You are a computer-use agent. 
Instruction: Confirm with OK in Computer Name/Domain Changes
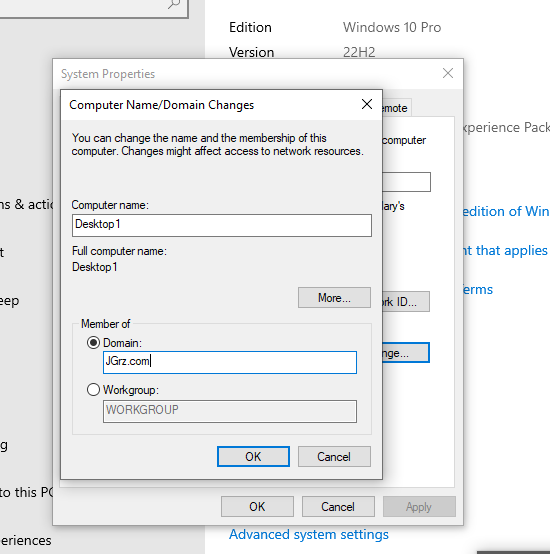254,456
